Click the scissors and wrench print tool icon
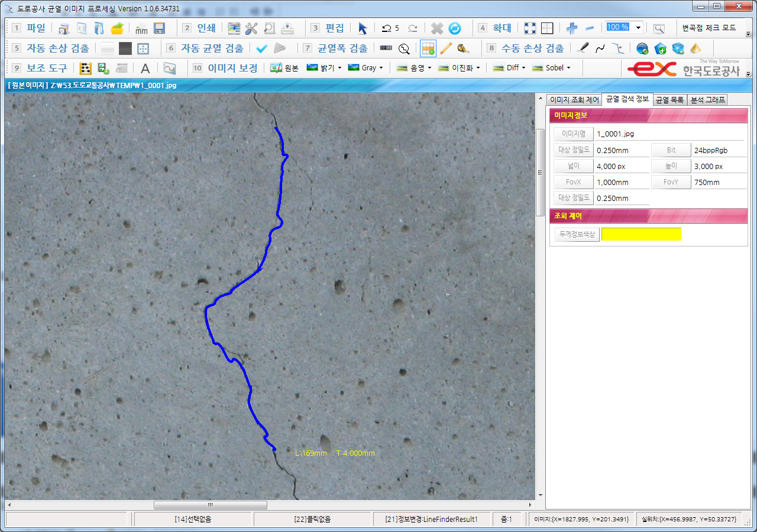This screenshot has width=757, height=532. [251, 28]
